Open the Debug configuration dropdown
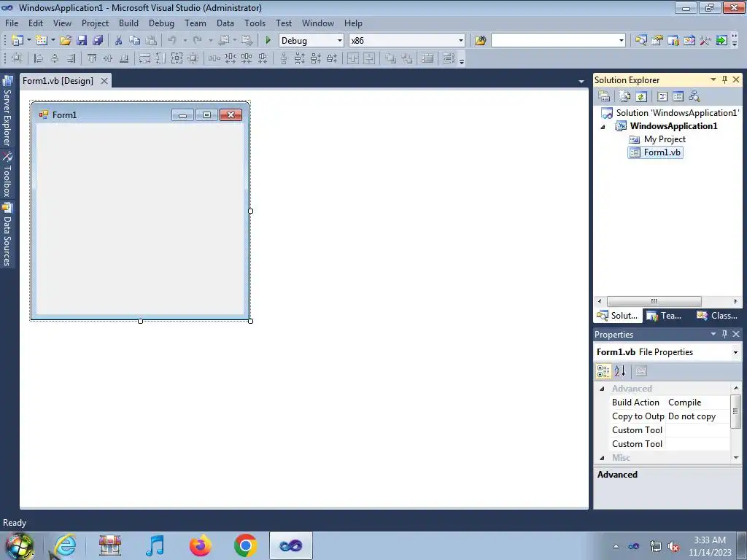This screenshot has height=560, width=747. pos(340,41)
